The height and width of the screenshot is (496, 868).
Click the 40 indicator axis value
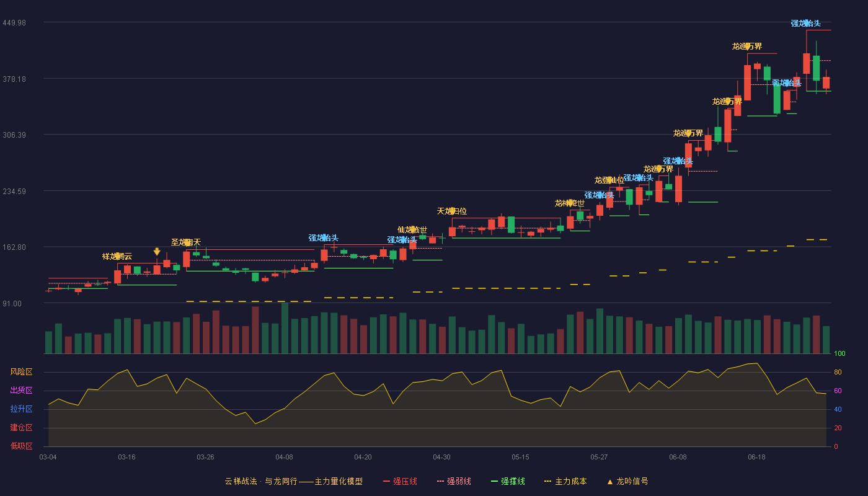(838, 409)
